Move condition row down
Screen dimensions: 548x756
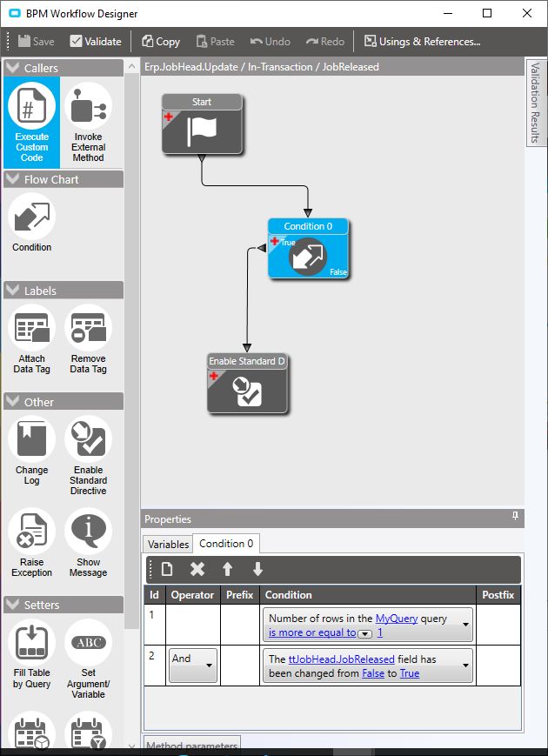[257, 570]
